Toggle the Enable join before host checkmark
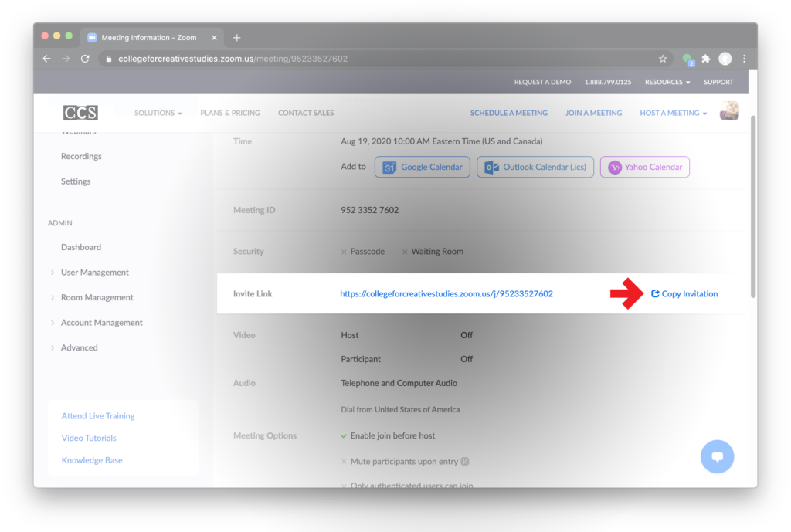This screenshot has height=532, width=791. point(344,435)
